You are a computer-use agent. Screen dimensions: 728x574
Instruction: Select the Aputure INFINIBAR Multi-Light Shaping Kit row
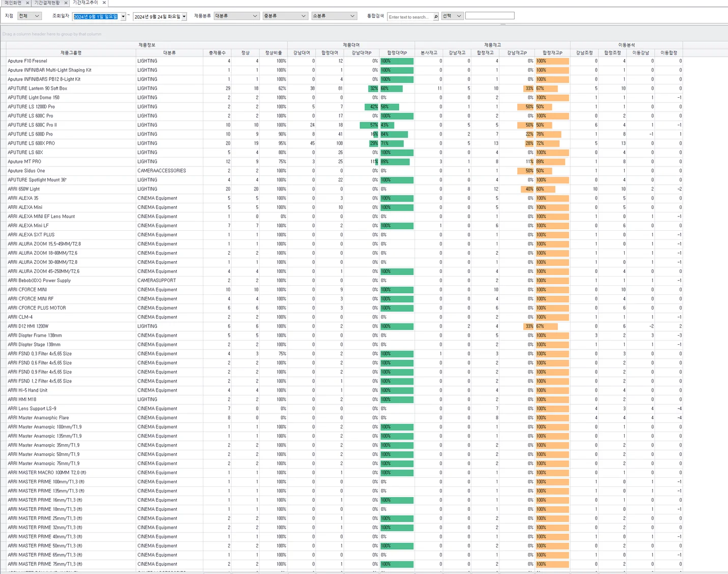click(x=49, y=70)
